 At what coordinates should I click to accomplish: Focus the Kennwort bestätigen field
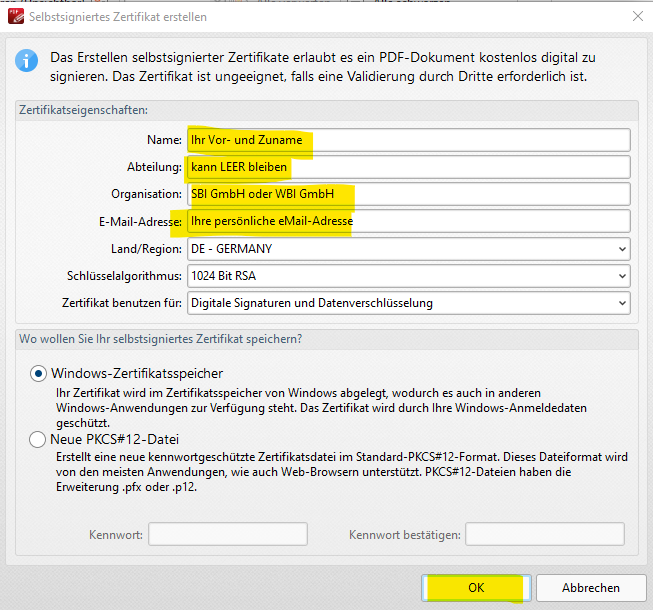544,534
